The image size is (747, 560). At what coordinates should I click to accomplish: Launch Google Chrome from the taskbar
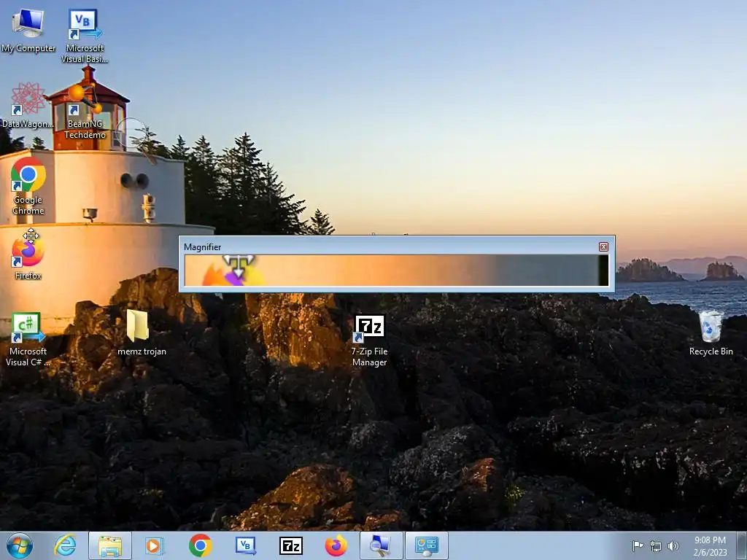(x=200, y=545)
